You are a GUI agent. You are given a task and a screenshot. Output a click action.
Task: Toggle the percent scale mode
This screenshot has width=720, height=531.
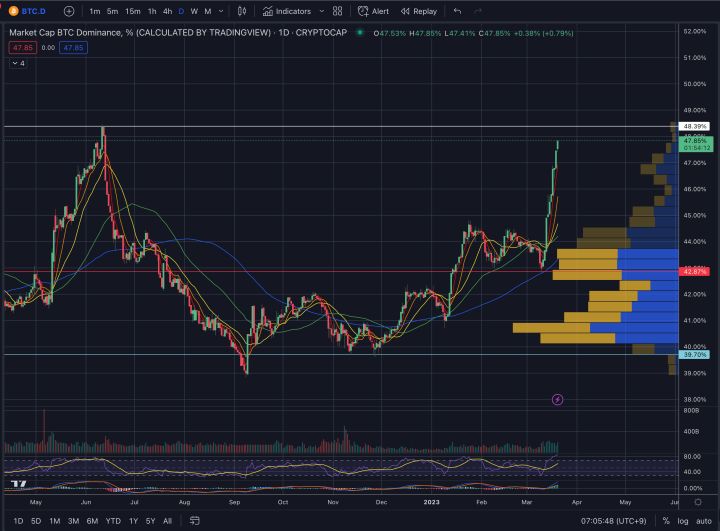tap(666, 521)
